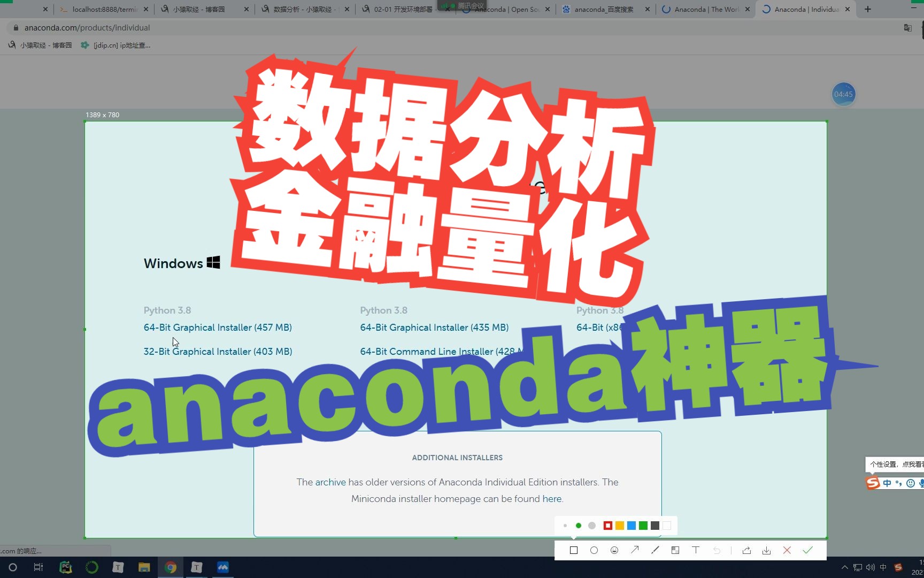924x578 pixels.
Task: Open Task View on taskbar
Action: point(38,567)
